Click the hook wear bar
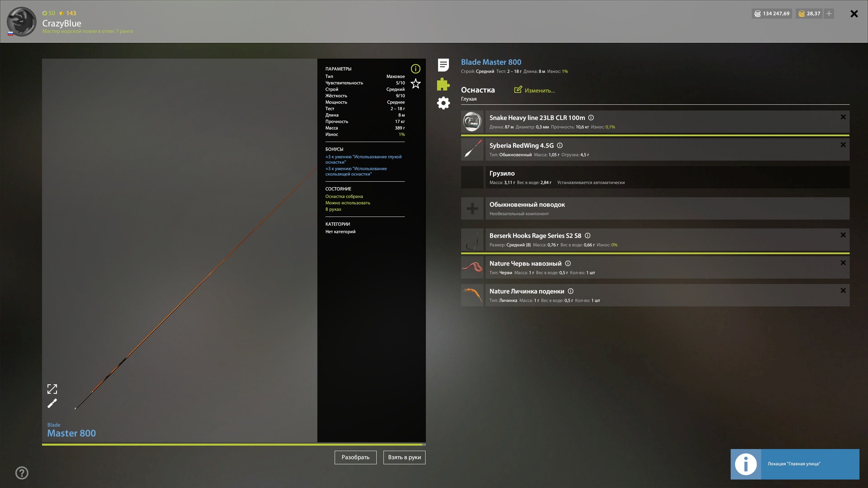The image size is (868, 488). pos(655,253)
